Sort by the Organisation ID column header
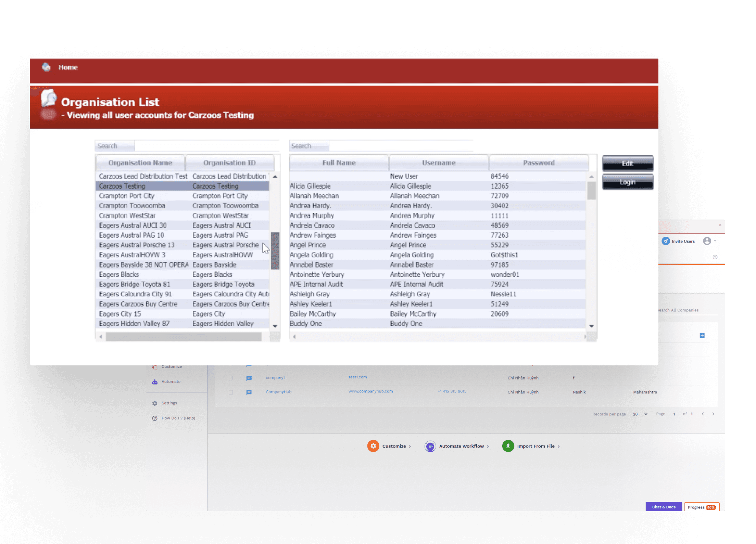 (x=229, y=163)
